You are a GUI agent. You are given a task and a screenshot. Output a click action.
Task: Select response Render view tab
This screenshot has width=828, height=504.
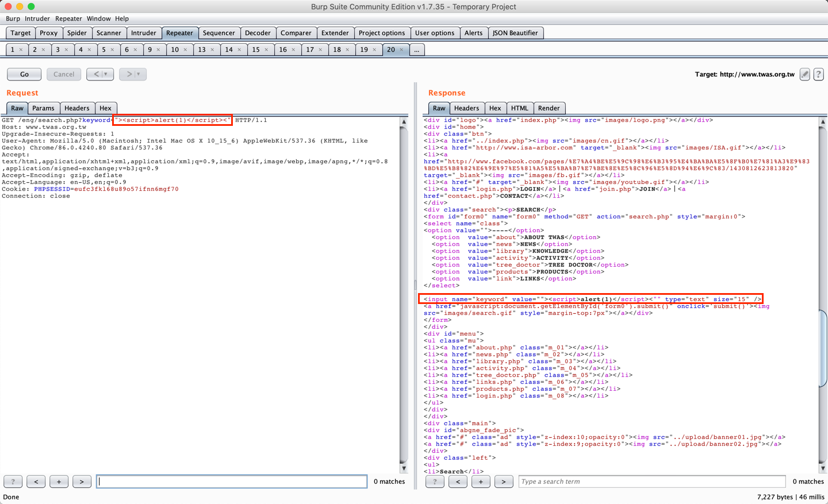coord(549,108)
